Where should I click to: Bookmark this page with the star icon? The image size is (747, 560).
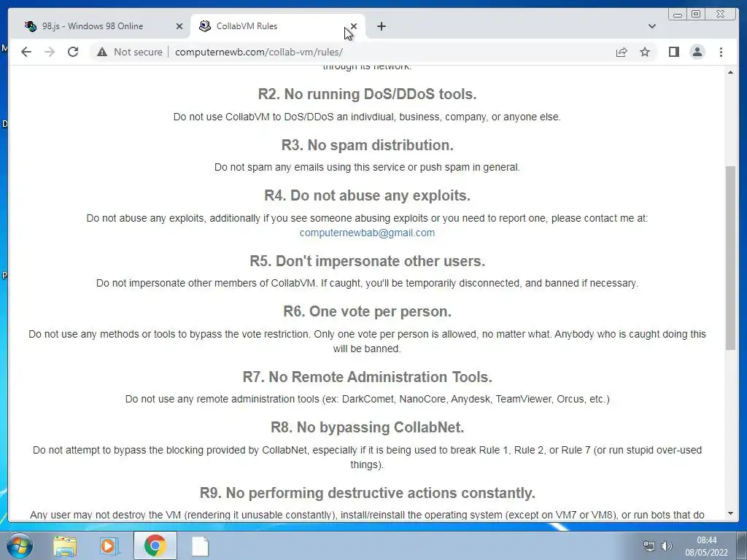tap(645, 52)
